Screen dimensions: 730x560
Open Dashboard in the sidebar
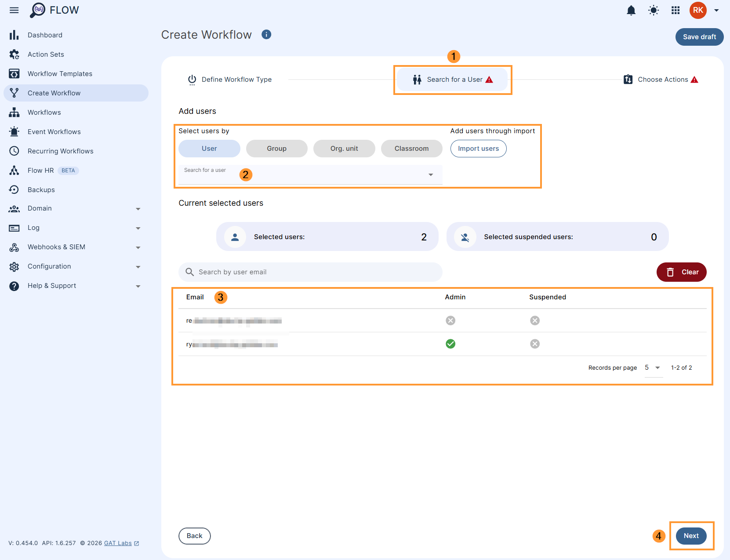click(x=45, y=35)
